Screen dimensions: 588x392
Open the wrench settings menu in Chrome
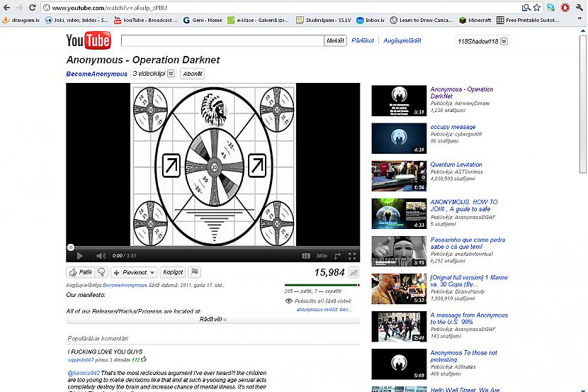pos(579,8)
